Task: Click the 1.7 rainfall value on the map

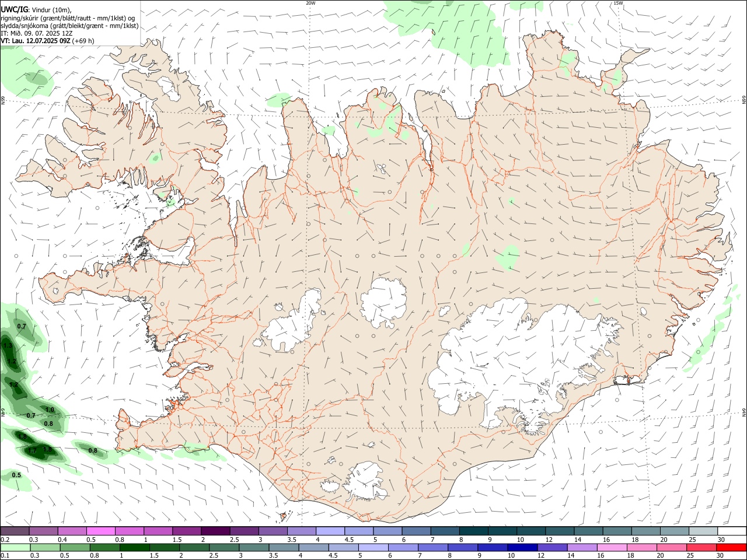Action: pos(32,450)
